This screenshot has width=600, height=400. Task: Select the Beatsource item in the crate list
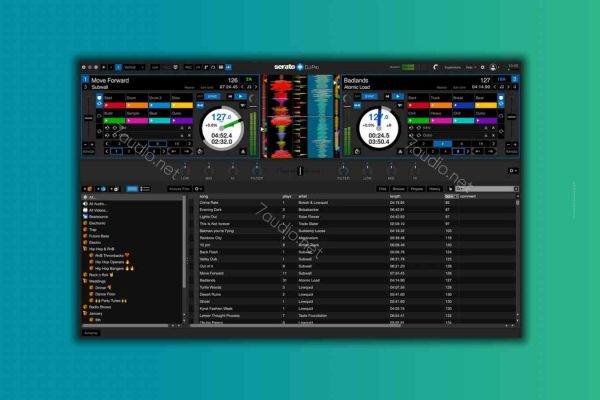tap(98, 217)
